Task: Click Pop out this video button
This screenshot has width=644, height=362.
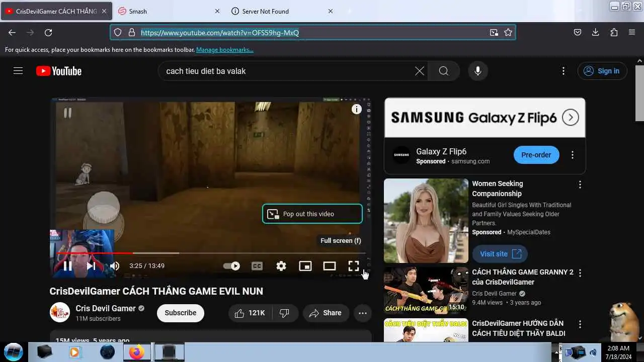Action: click(312, 214)
